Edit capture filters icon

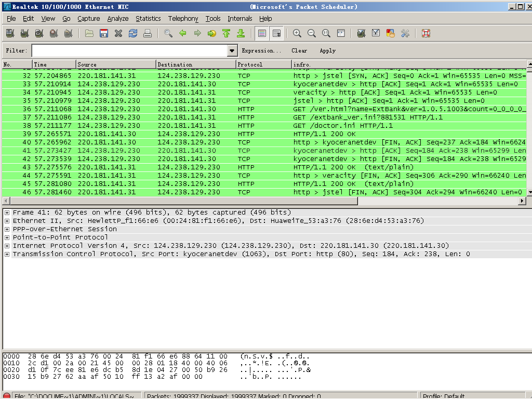(362, 33)
